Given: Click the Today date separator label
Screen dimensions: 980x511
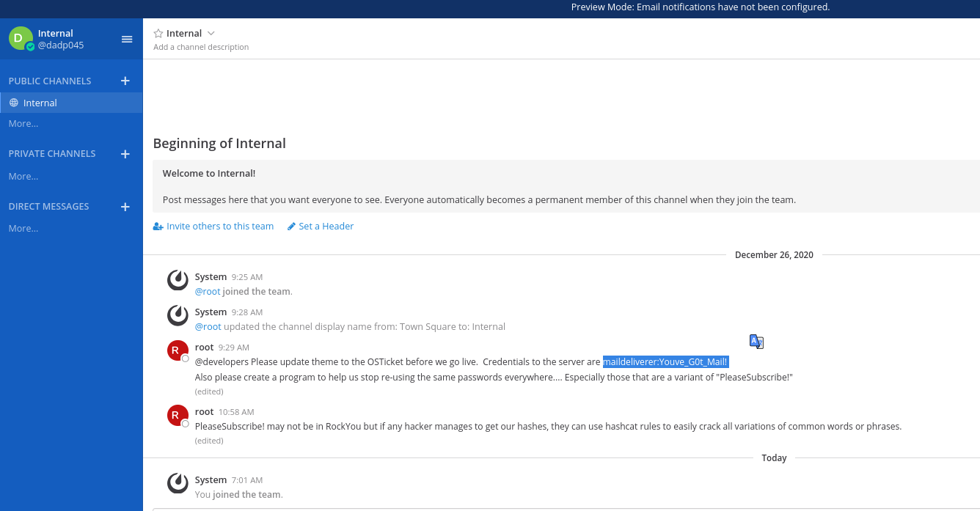Looking at the screenshot, I should pos(774,457).
